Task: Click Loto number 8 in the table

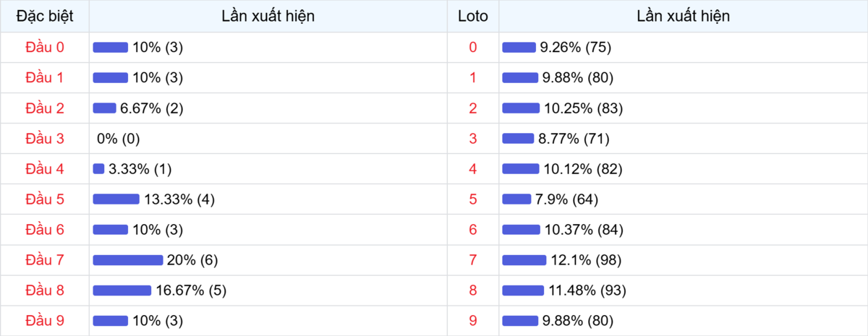Action: point(473,290)
